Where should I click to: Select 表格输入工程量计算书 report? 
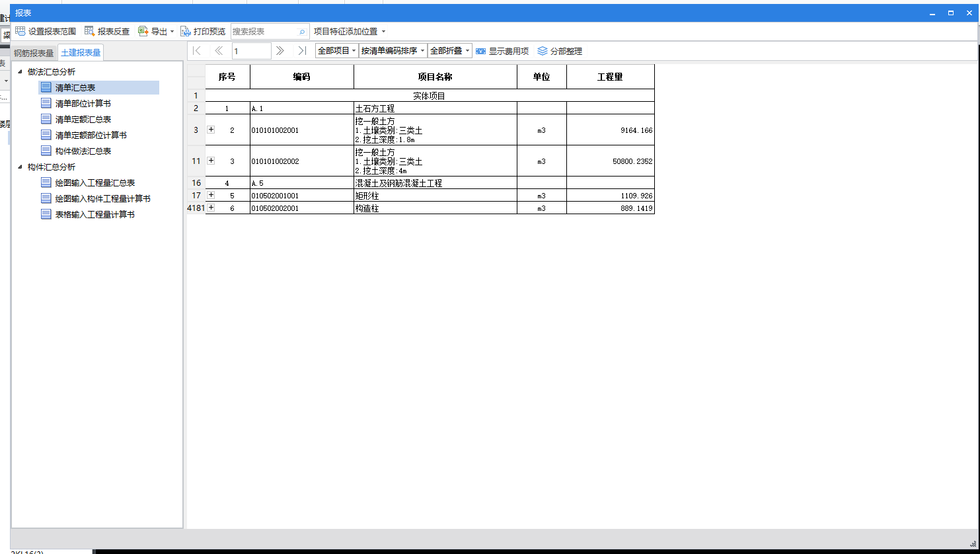point(95,214)
